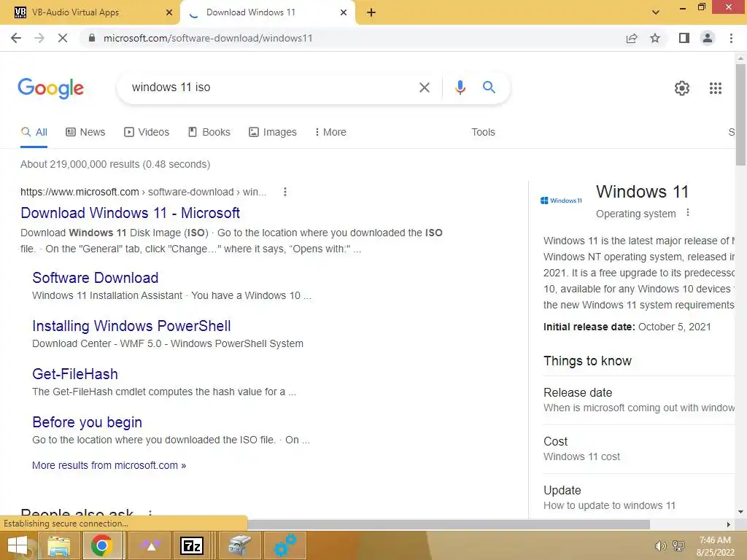Open the 7-Zip taskbar icon
The width and height of the screenshot is (747, 560).
[x=192, y=545]
